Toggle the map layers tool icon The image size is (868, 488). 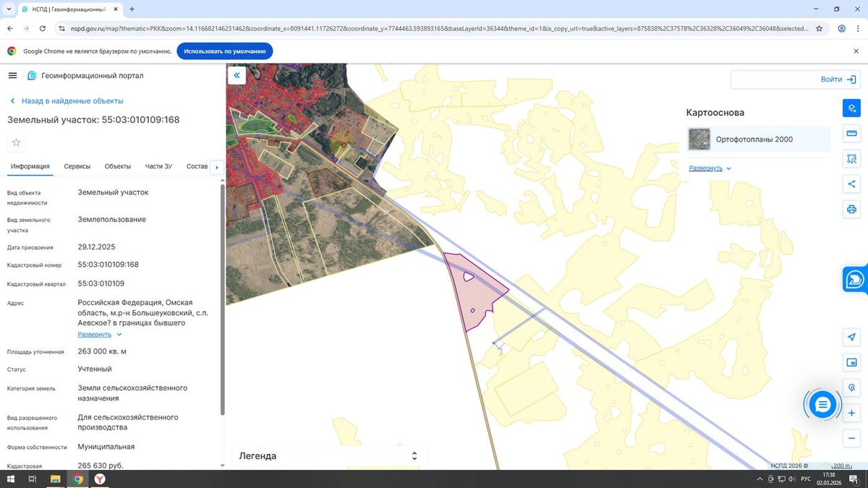(851, 108)
